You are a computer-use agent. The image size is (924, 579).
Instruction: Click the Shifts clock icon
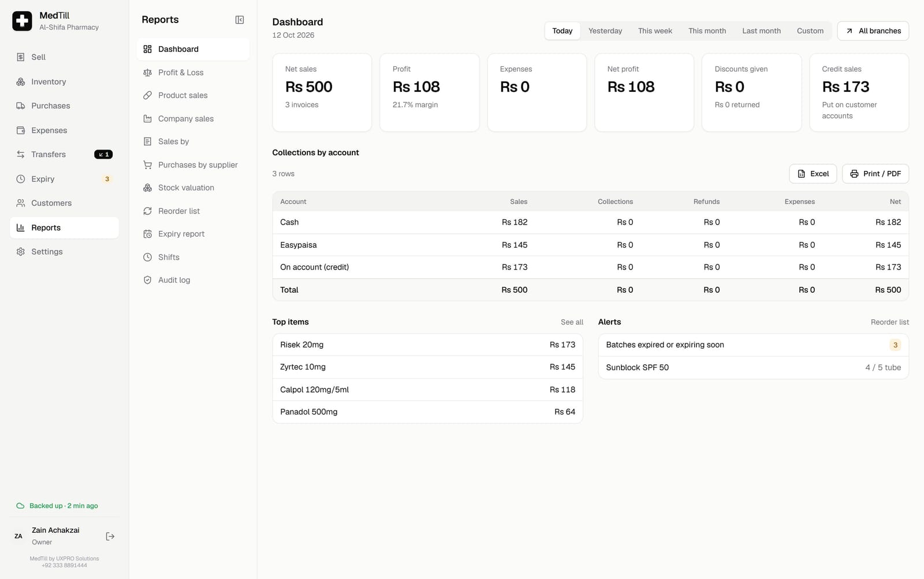(147, 257)
